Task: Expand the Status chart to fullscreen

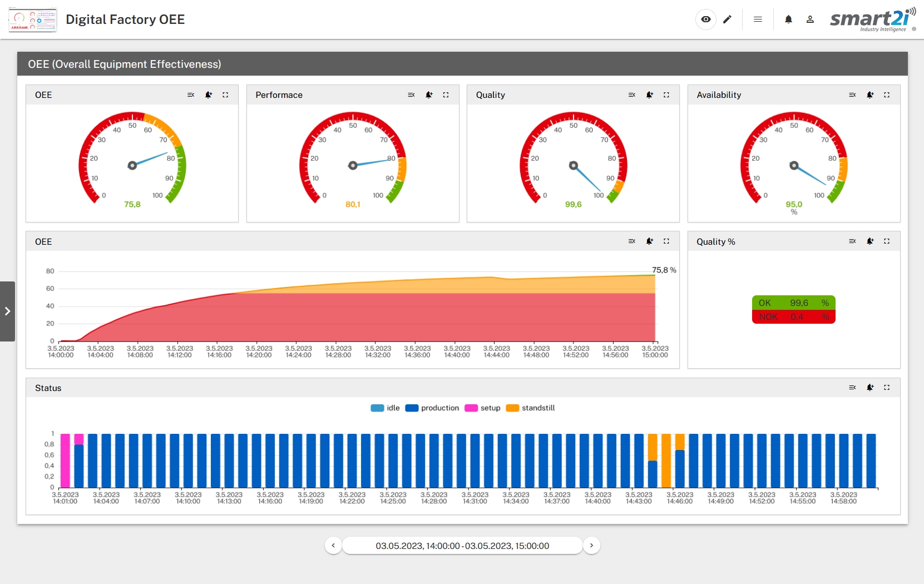Action: coord(887,388)
